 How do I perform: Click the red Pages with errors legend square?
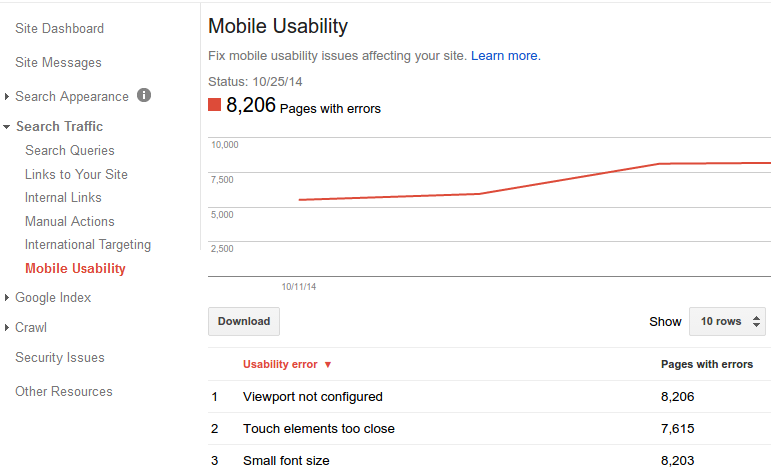click(x=214, y=104)
